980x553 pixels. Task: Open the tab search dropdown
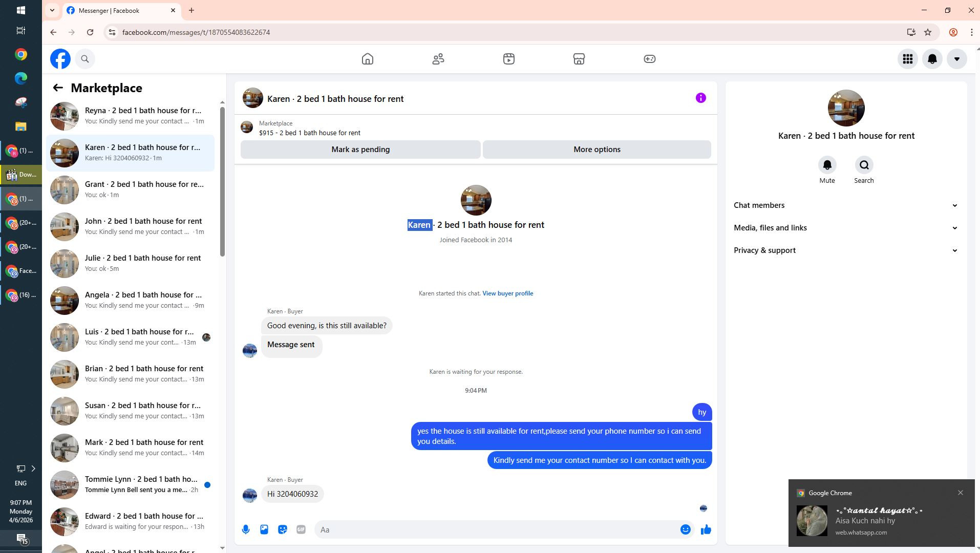coord(52,10)
